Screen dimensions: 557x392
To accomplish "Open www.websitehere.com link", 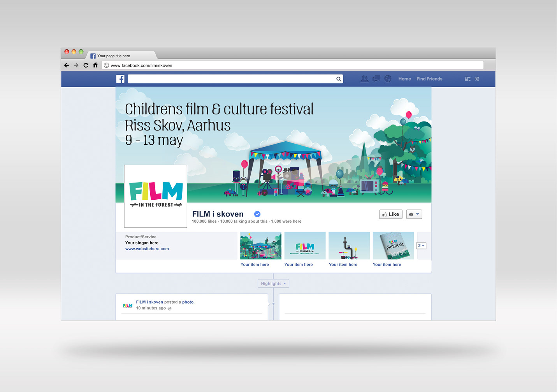I will tap(147, 249).
